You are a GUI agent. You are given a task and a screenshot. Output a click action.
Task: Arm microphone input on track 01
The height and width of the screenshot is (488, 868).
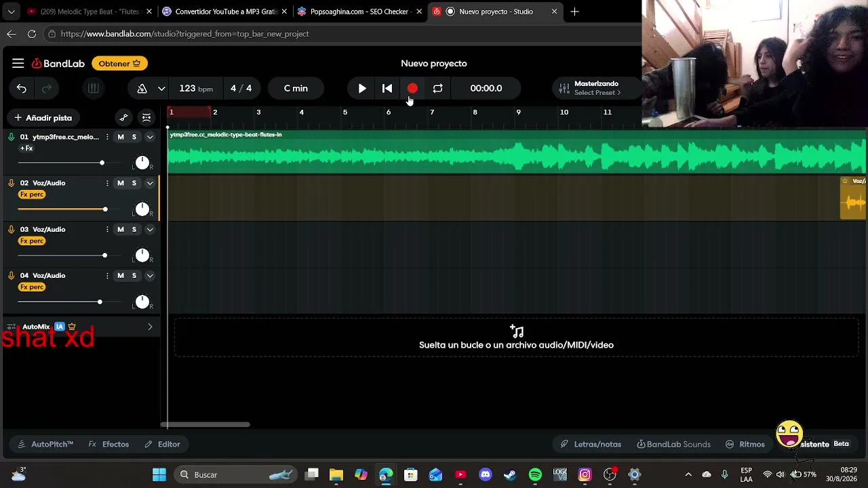pyautogui.click(x=12, y=137)
